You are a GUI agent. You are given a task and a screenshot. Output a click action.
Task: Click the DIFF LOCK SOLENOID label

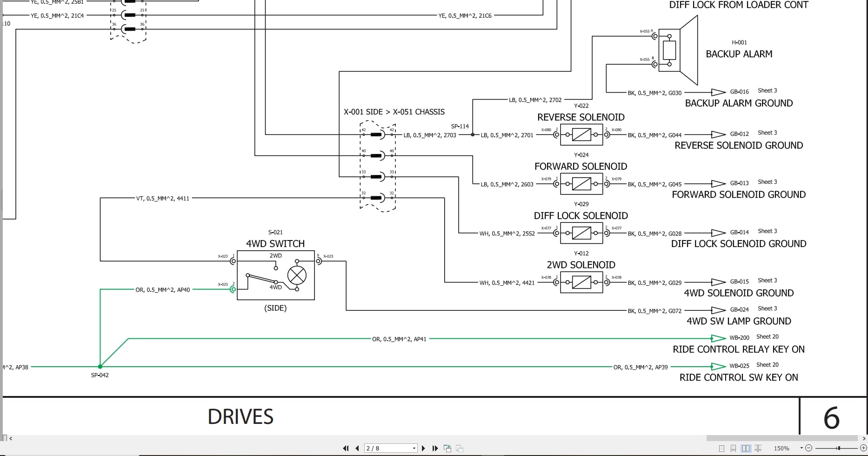581,216
